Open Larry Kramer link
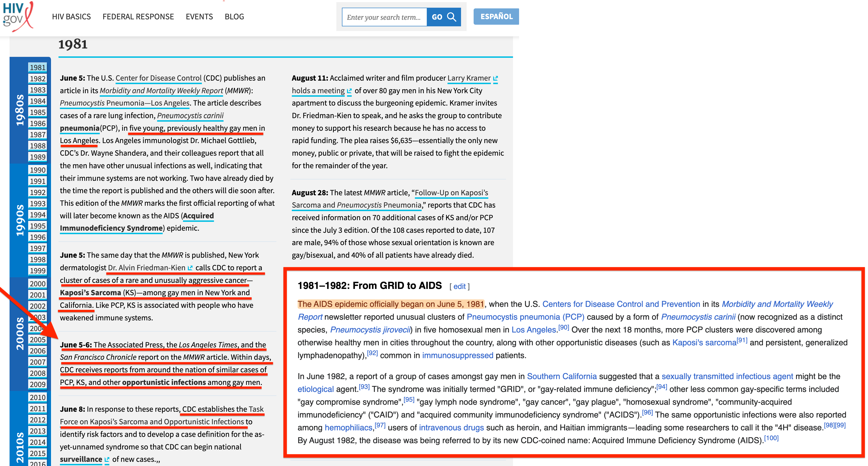Image resolution: width=868 pixels, height=466 pixels. tap(469, 78)
